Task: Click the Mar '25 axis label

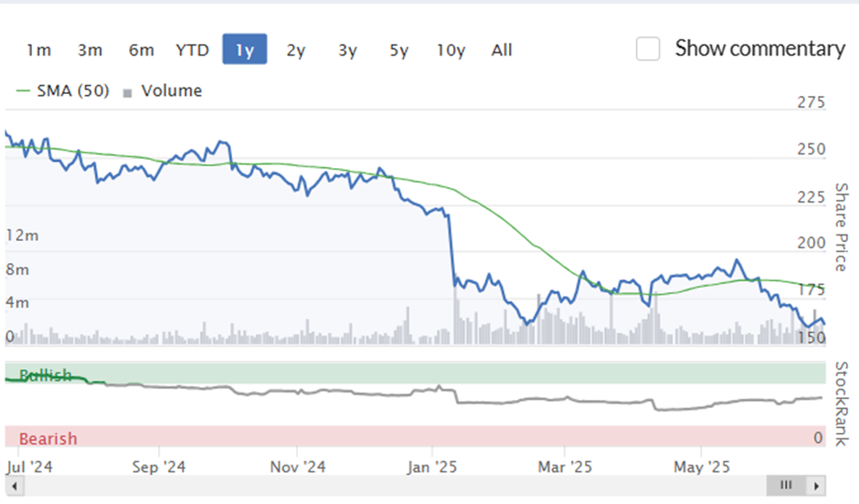Action: click(x=565, y=467)
